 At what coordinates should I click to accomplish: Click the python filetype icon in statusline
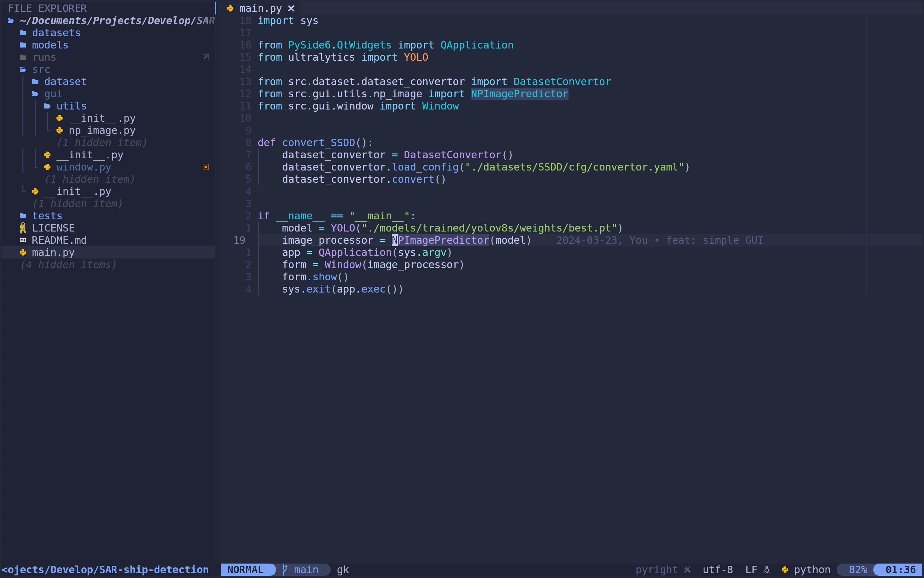(785, 570)
